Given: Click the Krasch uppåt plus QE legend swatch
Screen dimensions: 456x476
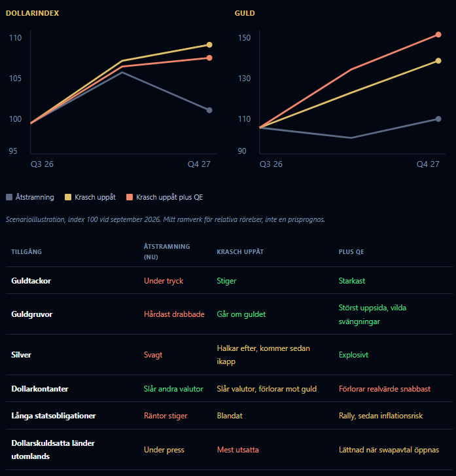Looking at the screenshot, I should pyautogui.click(x=130, y=197).
